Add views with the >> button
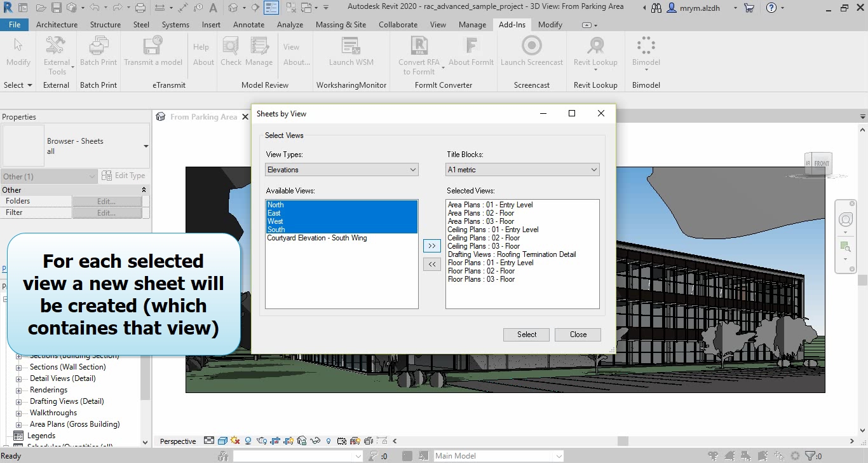This screenshot has width=868, height=463. 431,246
